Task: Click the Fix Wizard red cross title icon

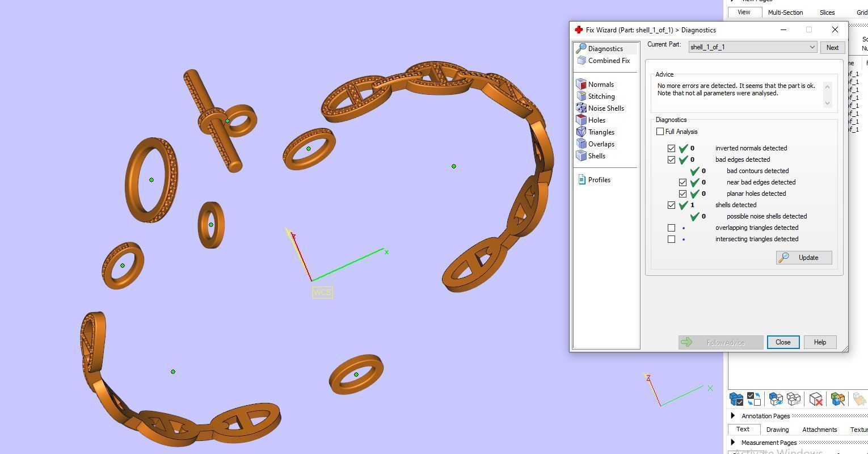Action: coord(579,30)
